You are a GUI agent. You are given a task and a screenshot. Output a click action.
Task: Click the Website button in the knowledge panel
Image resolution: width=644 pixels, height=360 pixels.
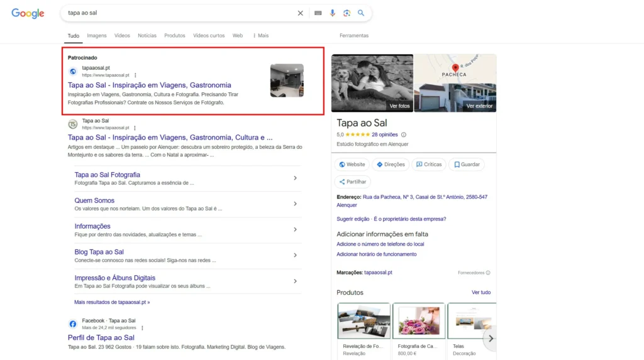coord(352,165)
